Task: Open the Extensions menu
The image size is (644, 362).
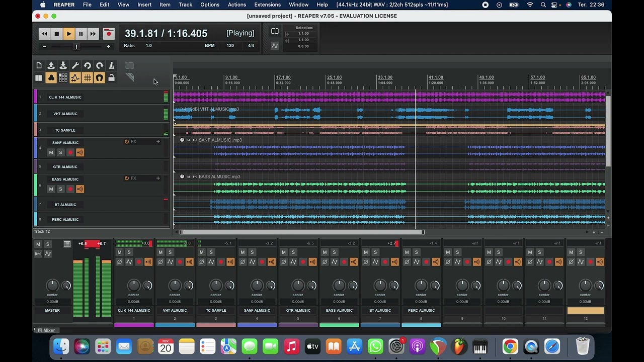Action: pos(268,5)
